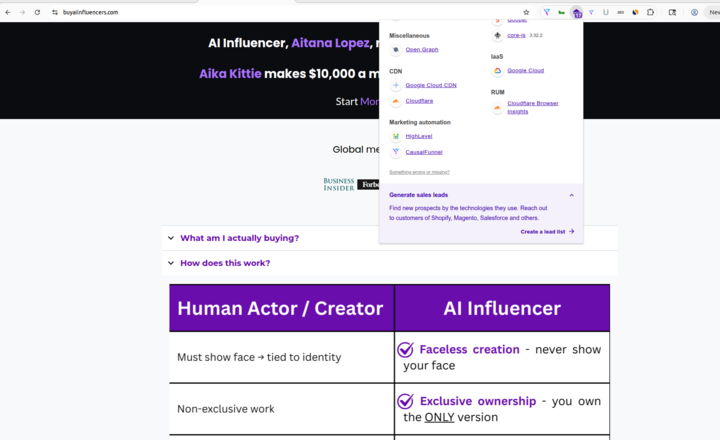The width and height of the screenshot is (720, 440).
Task: Click the HighLevel icon under Marketing automation
Action: 396,136
